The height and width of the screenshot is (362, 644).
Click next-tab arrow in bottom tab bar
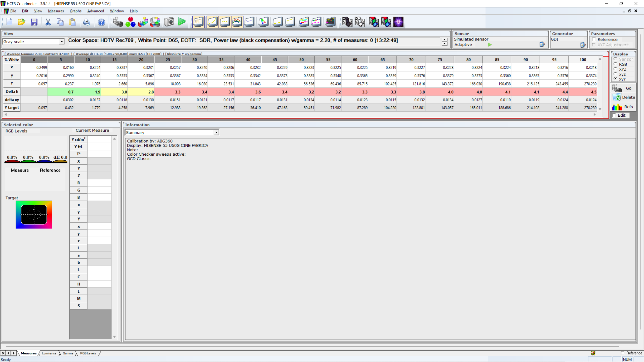pyautogui.click(x=14, y=353)
